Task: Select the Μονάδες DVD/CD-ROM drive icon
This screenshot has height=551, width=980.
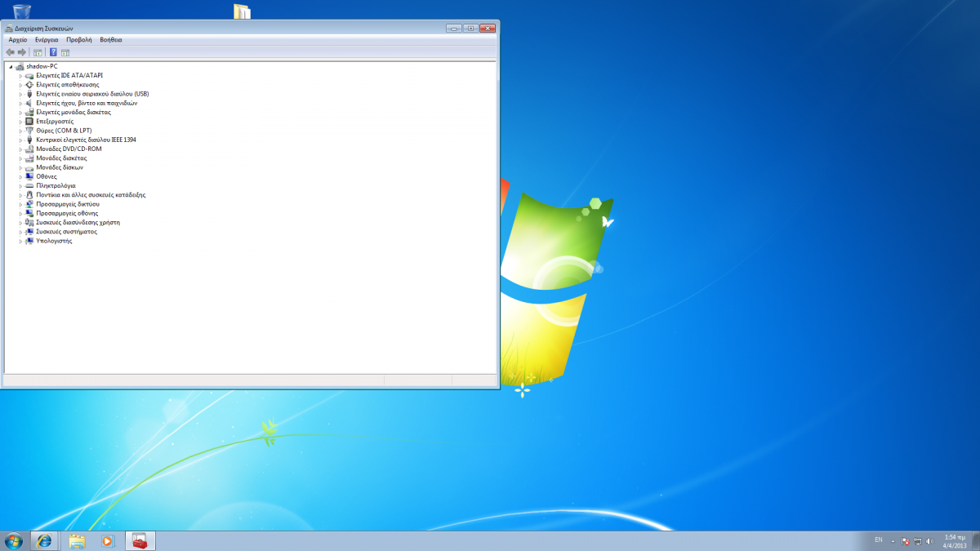Action: pos(29,149)
